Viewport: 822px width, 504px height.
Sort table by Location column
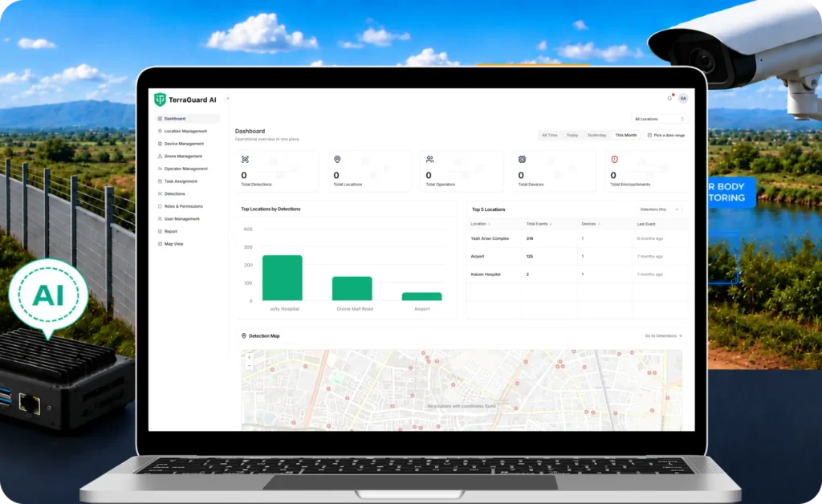click(480, 224)
